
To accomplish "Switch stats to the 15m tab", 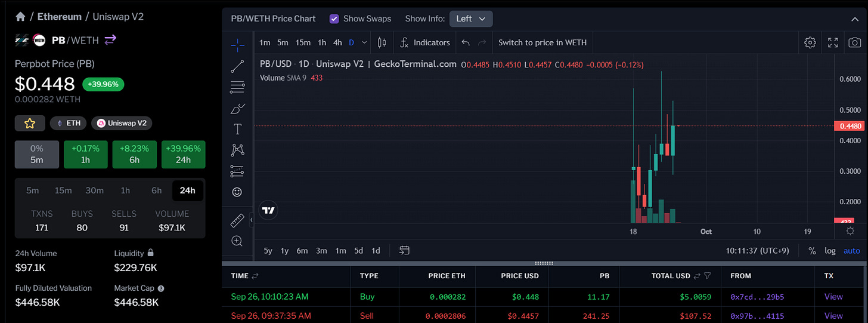I will (x=63, y=190).
